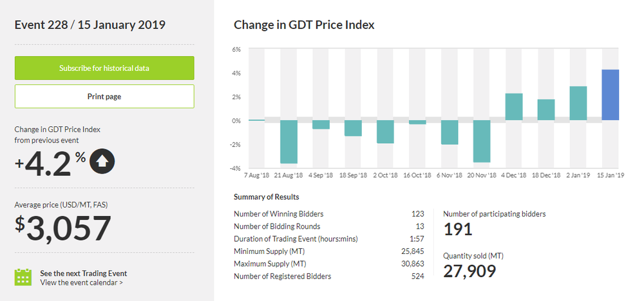
Task: Click the 6 Nov '18 chart bar
Action: 449,132
